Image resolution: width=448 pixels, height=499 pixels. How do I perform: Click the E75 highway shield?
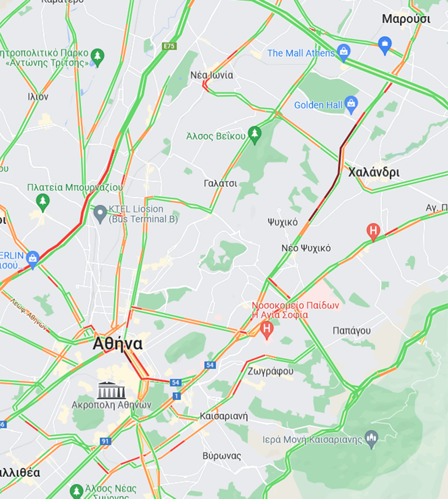(169, 46)
